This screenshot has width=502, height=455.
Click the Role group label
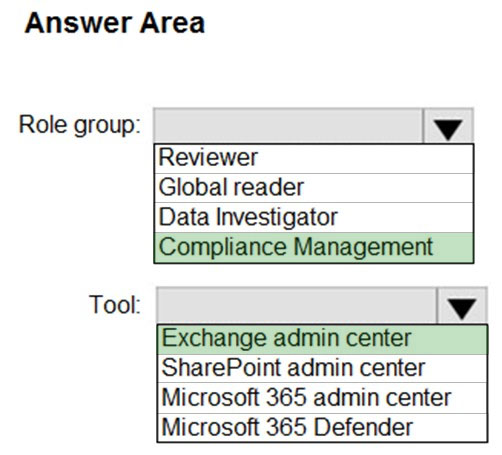(80, 126)
